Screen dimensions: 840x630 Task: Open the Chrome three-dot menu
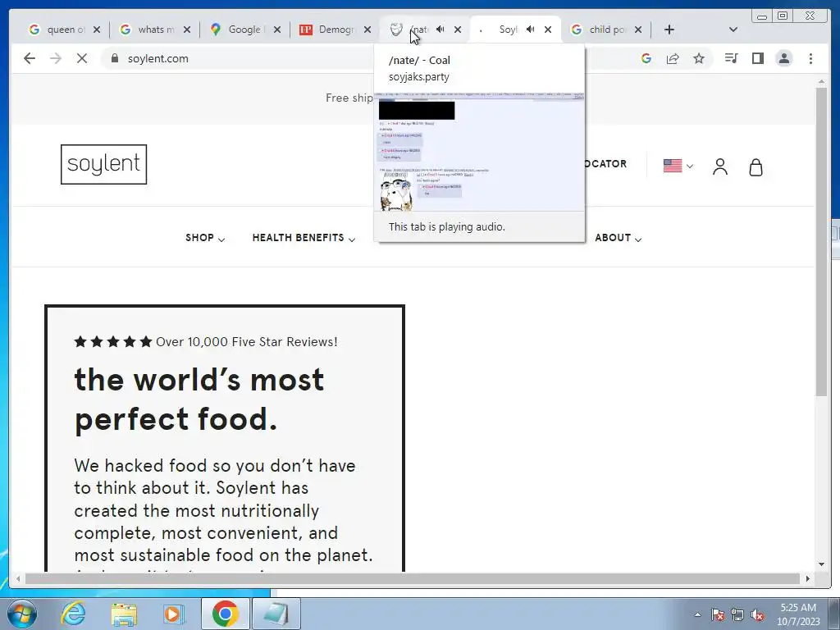click(x=810, y=58)
